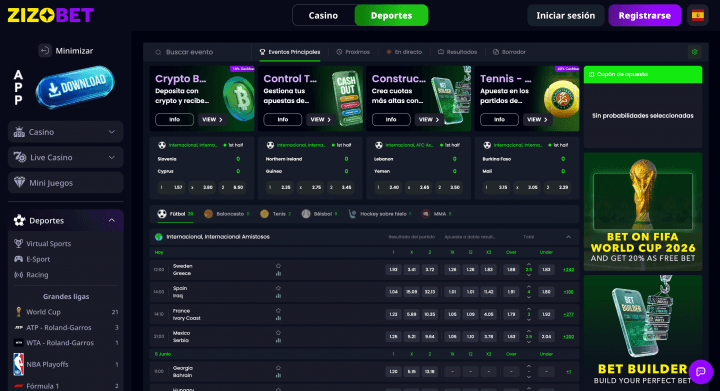Open the live chat bubble icon
This screenshot has height=391, width=720.
click(700, 371)
